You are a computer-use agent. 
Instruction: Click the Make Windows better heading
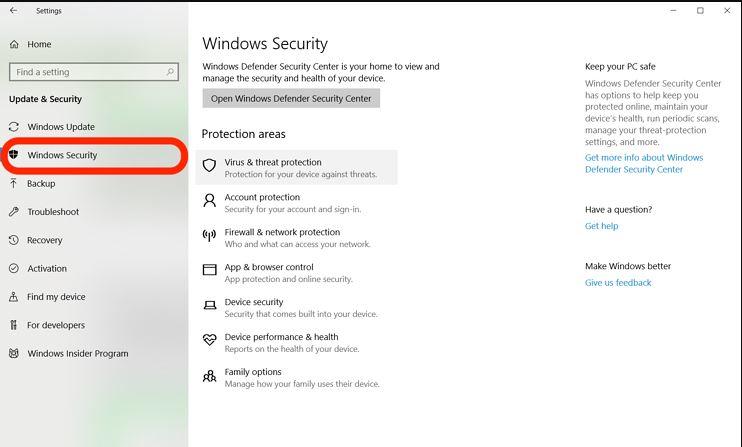click(628, 266)
